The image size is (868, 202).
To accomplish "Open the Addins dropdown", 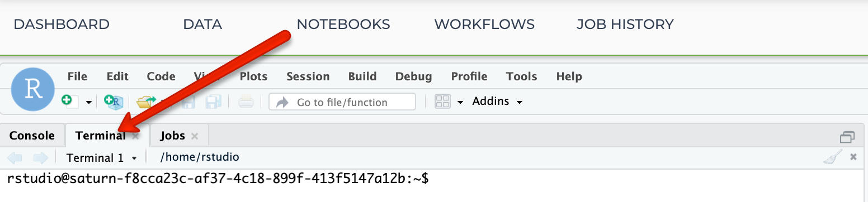I will pos(497,102).
